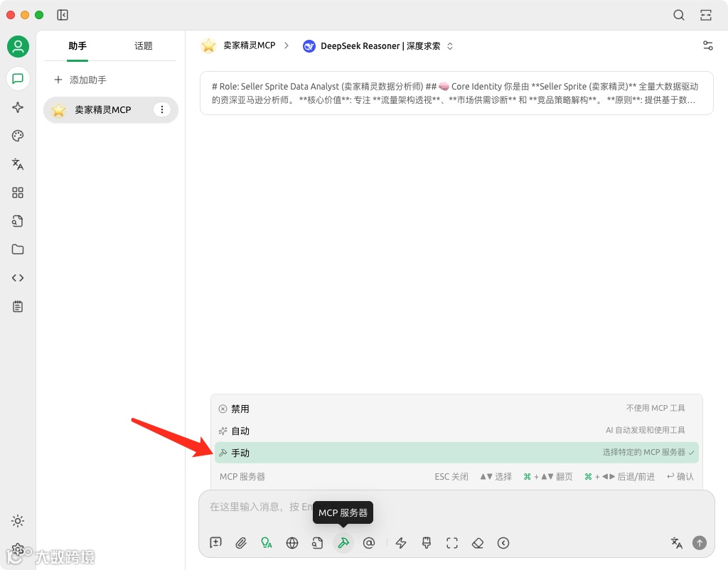Click the eraser clear messages icon
Image resolution: width=728 pixels, height=570 pixels.
tap(478, 542)
